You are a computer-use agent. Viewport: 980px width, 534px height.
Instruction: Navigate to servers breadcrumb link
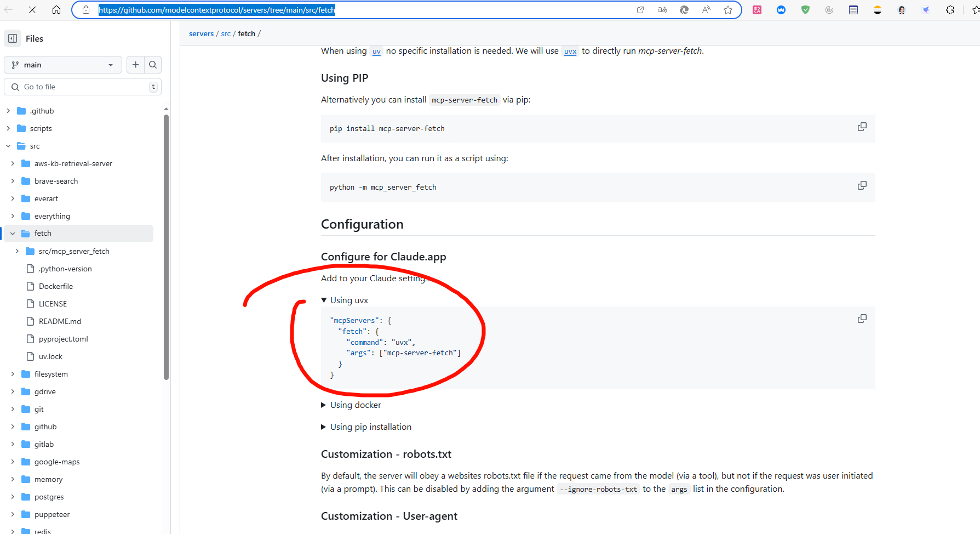(x=201, y=33)
